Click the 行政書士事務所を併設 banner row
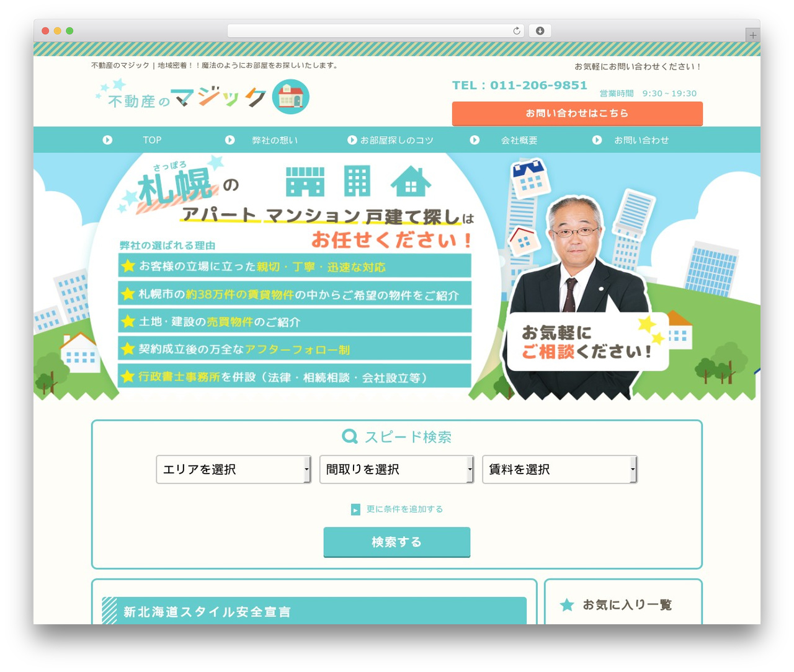Viewport: 794px width, 672px height. (x=295, y=376)
